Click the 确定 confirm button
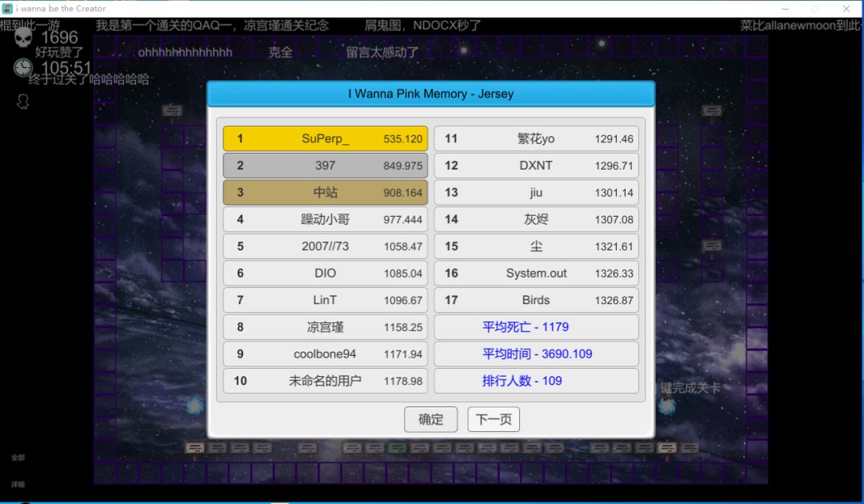864x504 pixels. pos(430,420)
